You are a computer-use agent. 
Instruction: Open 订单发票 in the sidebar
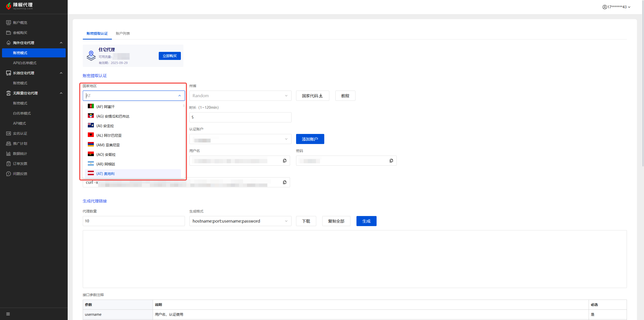pos(20,164)
